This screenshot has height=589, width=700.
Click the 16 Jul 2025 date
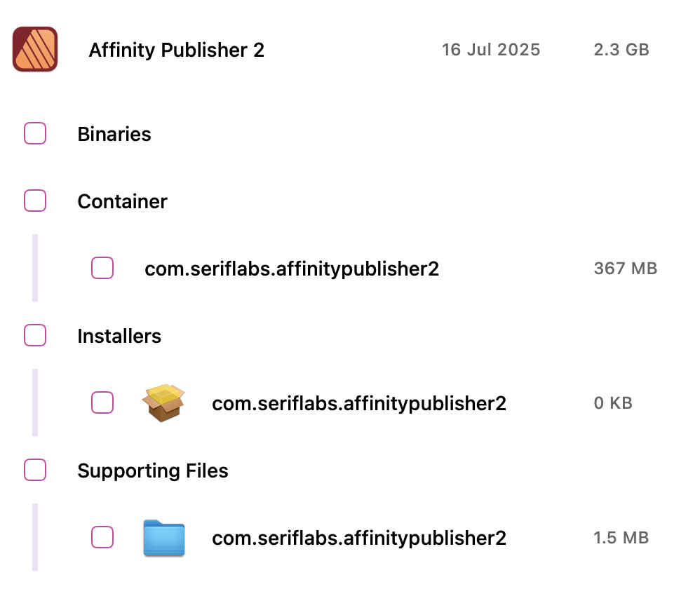491,50
